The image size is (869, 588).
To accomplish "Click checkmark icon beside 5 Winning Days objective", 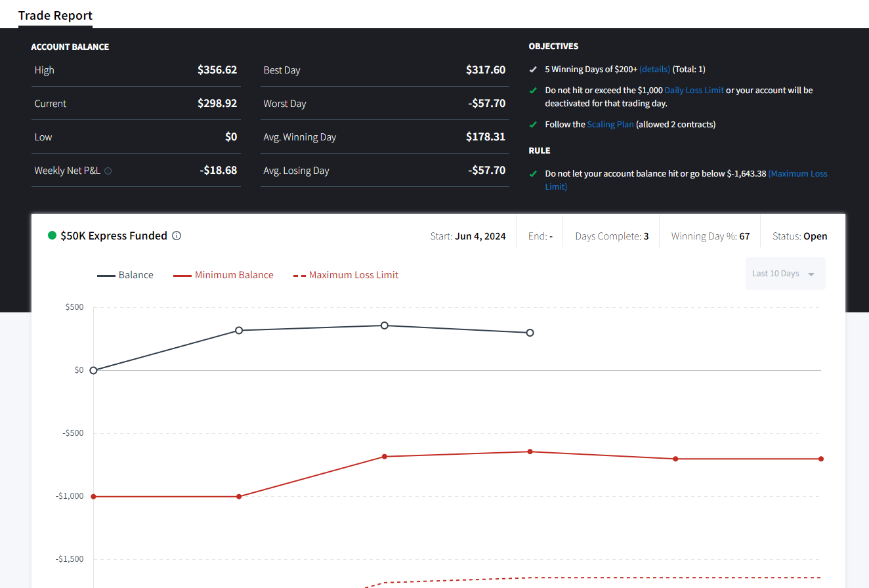I will pyautogui.click(x=533, y=69).
